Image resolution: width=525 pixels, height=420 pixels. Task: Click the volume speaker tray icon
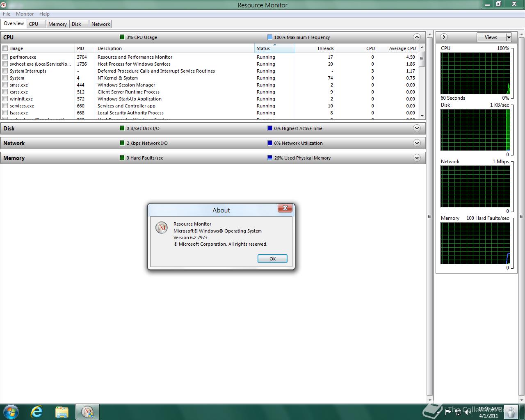pos(468,412)
